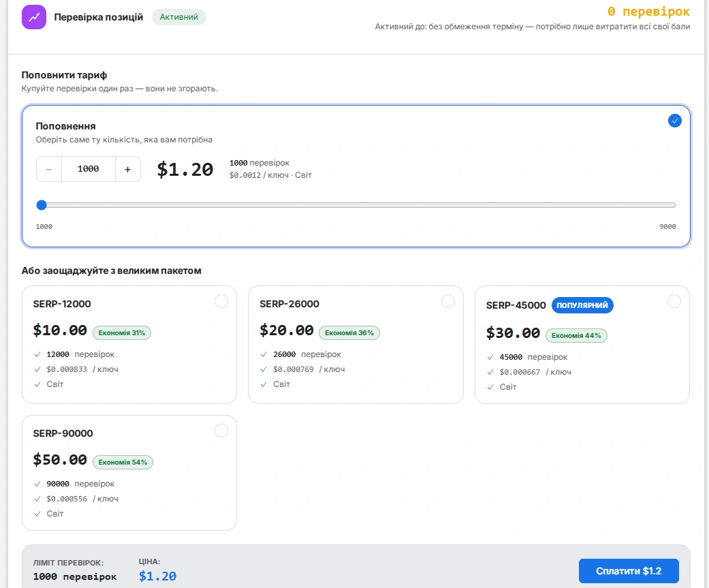Click the '26000 перевірок' line
The height and width of the screenshot is (588, 709).
(307, 354)
